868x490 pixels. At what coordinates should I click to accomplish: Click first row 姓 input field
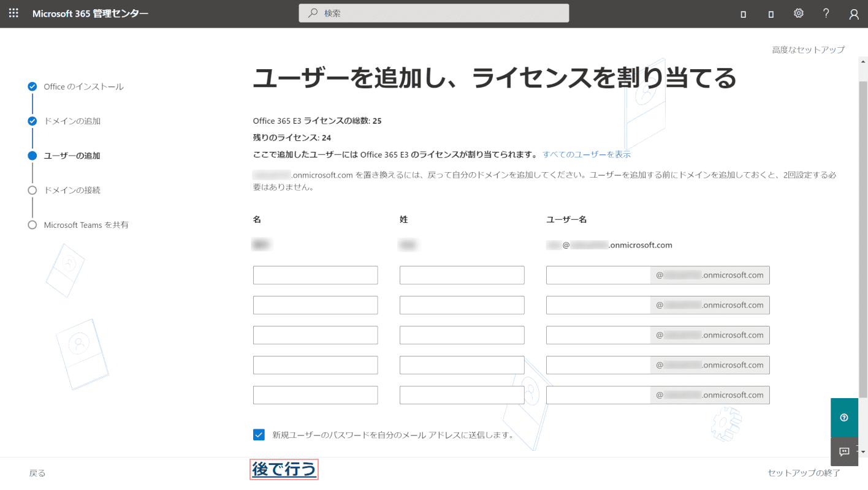(462, 275)
